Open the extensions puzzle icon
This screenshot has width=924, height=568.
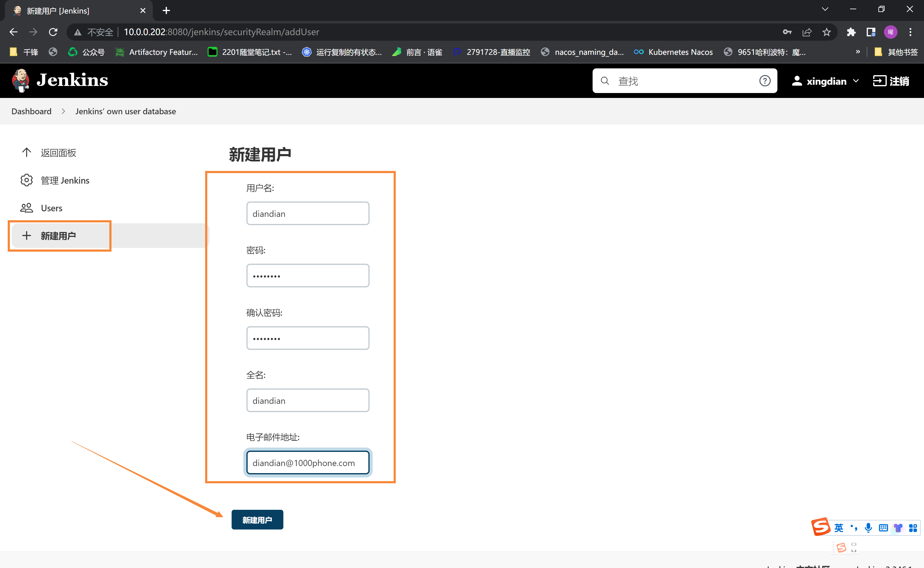(x=851, y=32)
